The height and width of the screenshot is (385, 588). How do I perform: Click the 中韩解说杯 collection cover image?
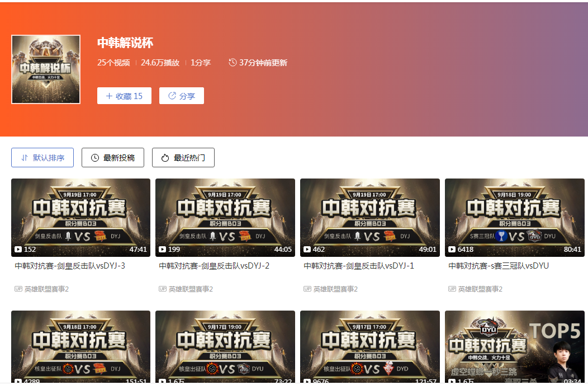point(46,69)
